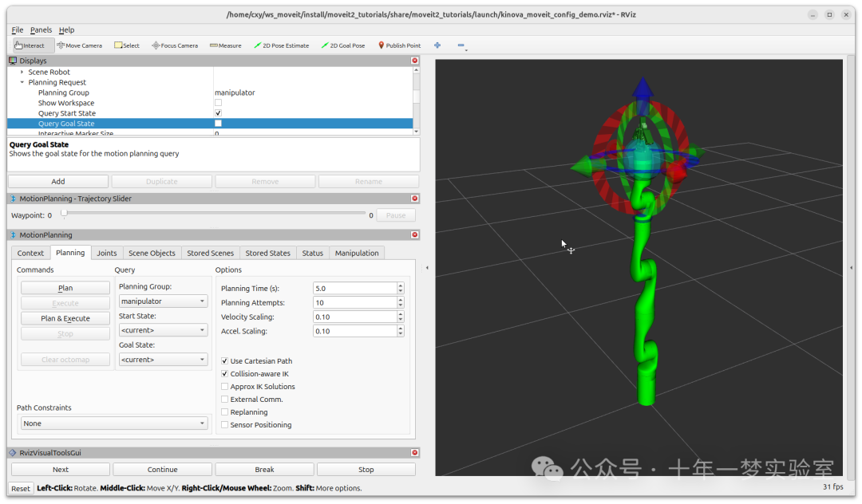
Task: Activate the Focus Camera tool
Action: click(175, 45)
